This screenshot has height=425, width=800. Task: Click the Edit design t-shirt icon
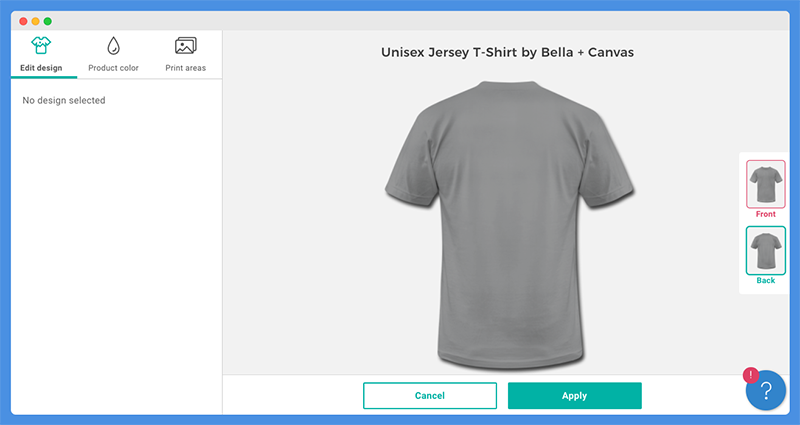point(41,45)
